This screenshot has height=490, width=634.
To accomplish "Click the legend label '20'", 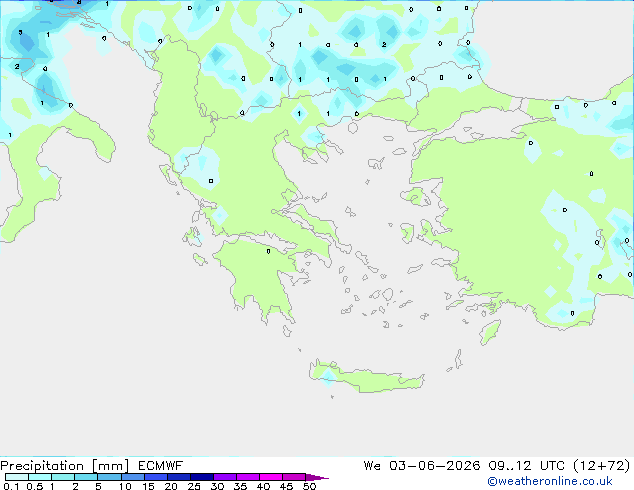I will 171,486.
